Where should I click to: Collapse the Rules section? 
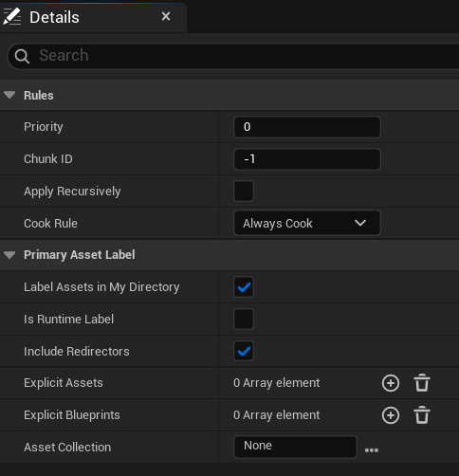(9, 95)
